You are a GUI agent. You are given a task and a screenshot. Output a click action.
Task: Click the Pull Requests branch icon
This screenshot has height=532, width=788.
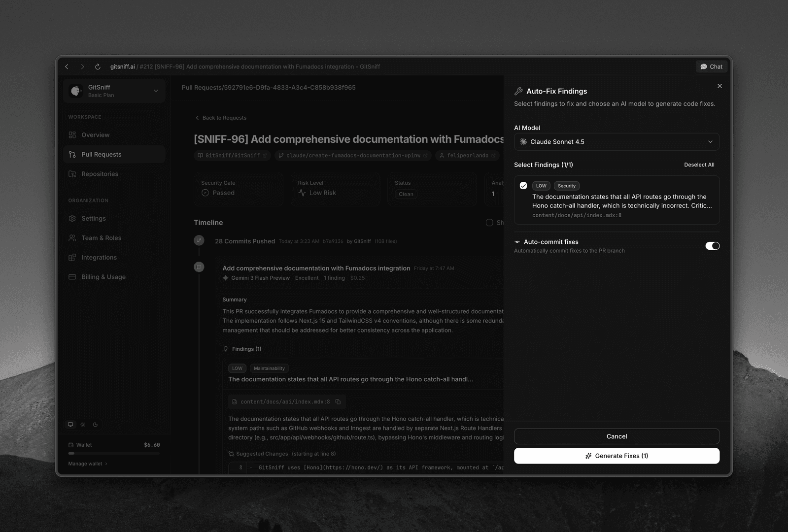pyautogui.click(x=72, y=154)
